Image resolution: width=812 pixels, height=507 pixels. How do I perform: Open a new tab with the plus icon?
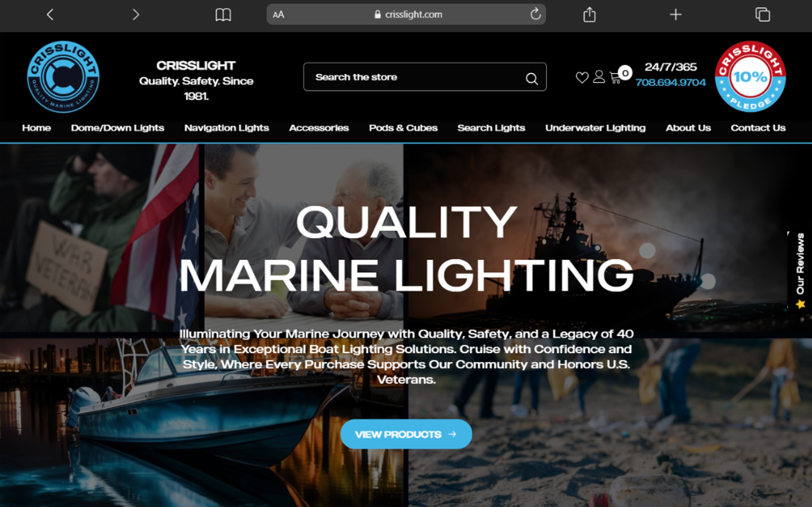(x=675, y=15)
